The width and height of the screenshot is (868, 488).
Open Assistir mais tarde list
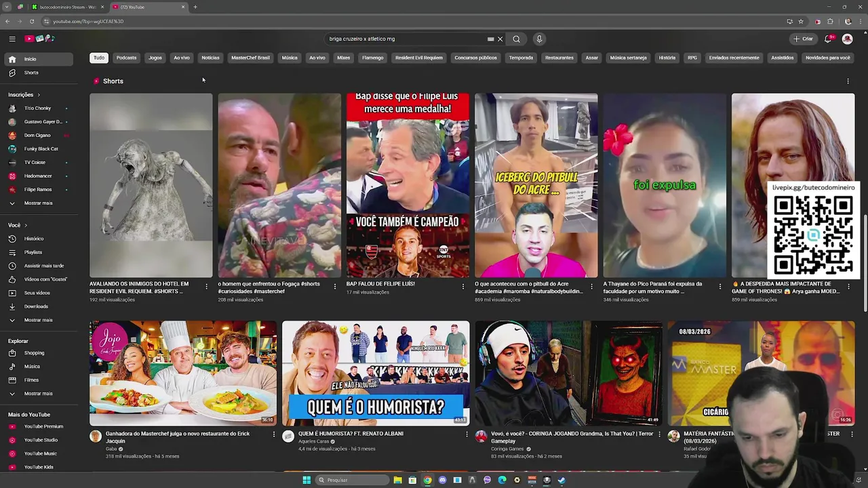point(39,266)
